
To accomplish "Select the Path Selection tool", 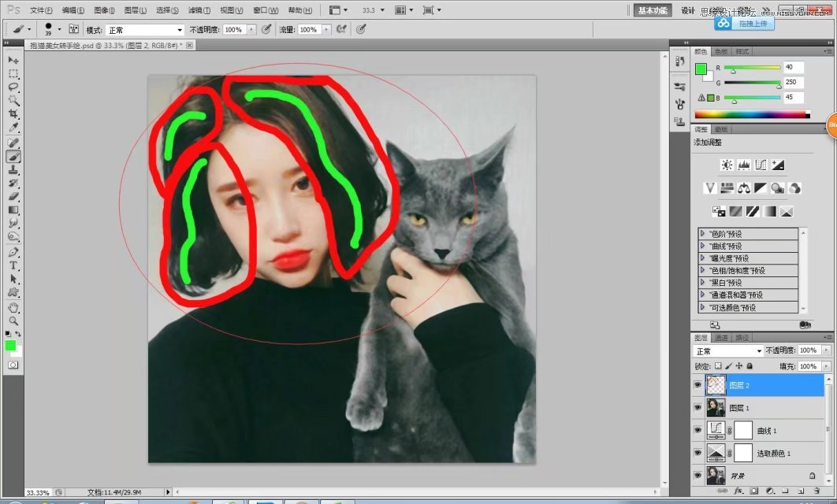I will point(13,279).
